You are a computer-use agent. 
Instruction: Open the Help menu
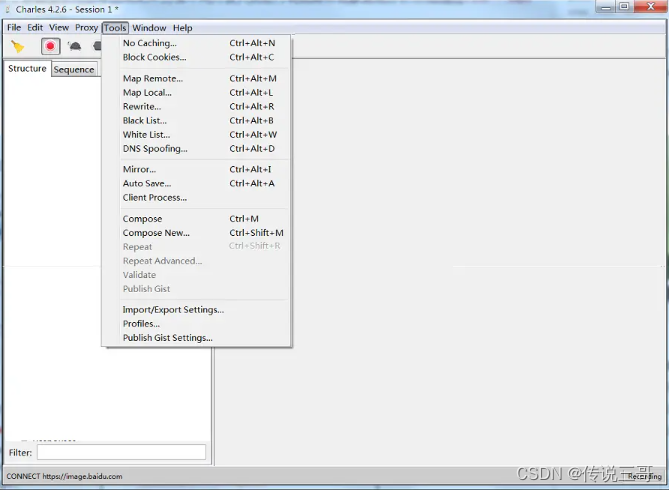183,28
